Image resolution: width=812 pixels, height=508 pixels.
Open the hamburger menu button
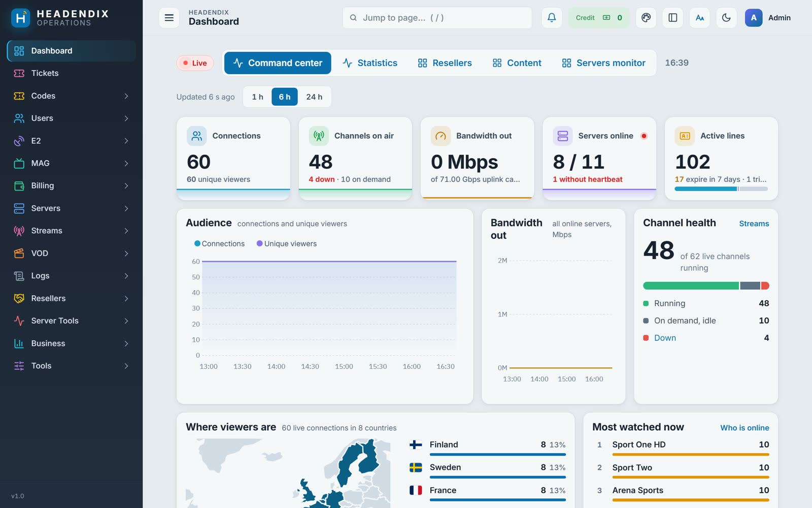[x=169, y=18]
